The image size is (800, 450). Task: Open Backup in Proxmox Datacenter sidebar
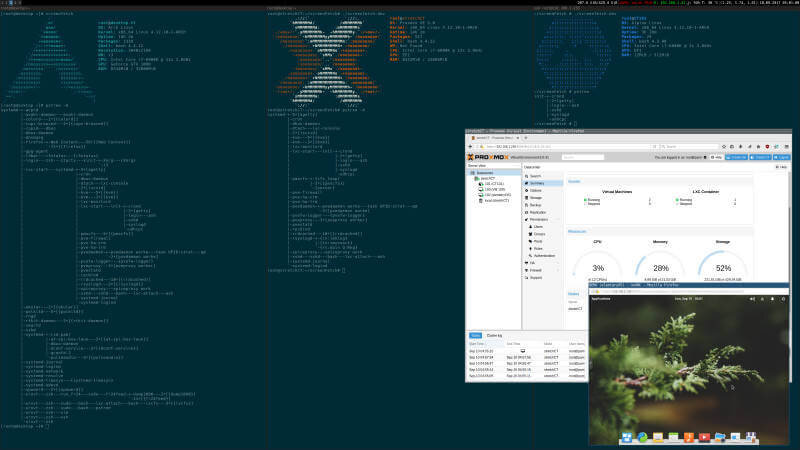(542, 205)
